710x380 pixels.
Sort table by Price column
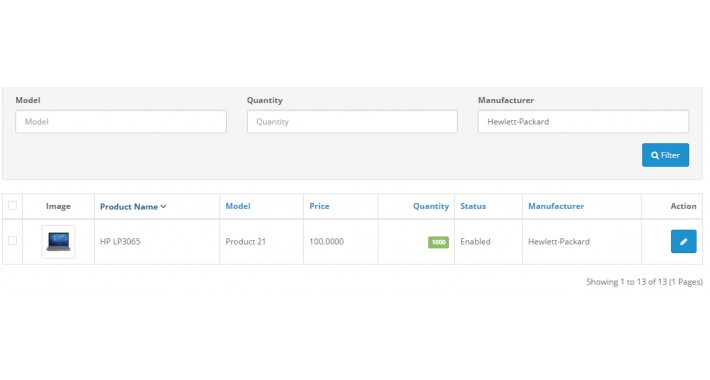pos(319,206)
